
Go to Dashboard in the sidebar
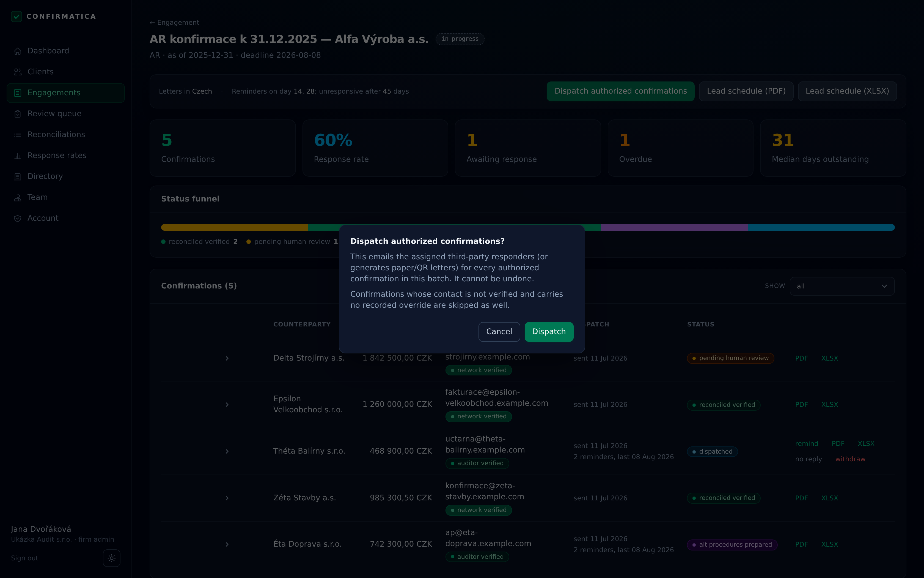pos(66,51)
